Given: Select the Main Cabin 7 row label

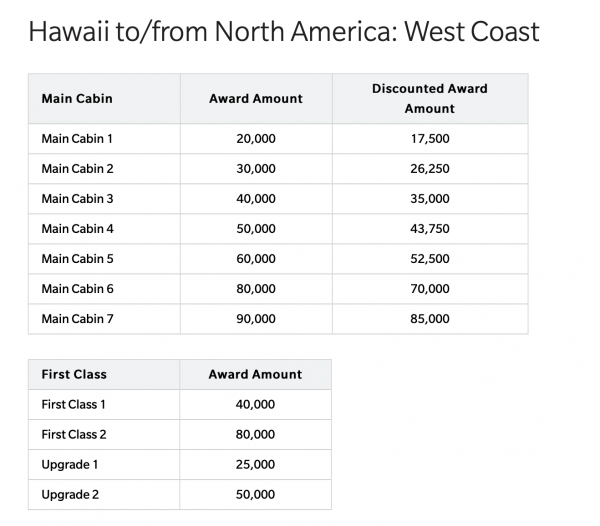Looking at the screenshot, I should 77,319.
